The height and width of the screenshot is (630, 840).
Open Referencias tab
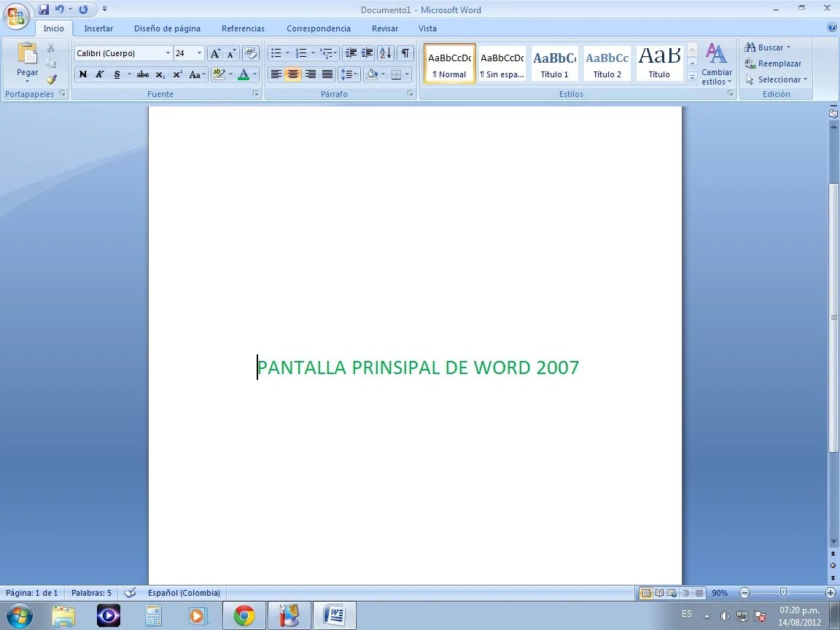tap(244, 28)
